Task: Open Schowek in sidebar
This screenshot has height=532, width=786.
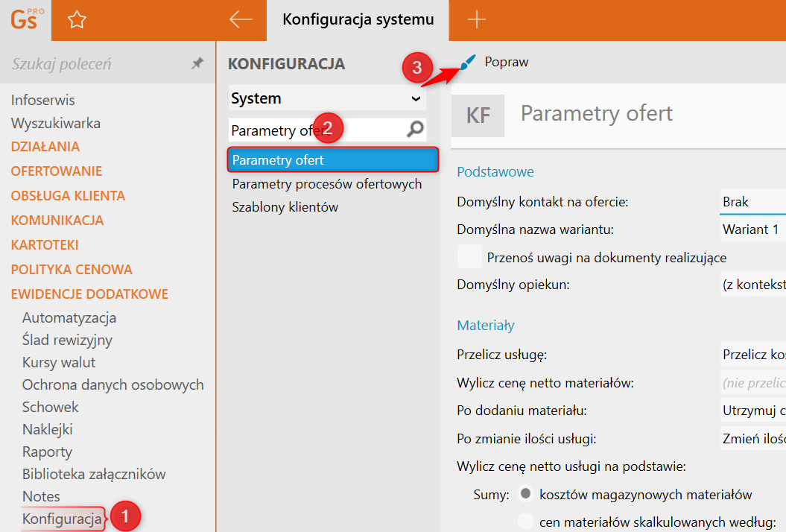Action: click(50, 407)
